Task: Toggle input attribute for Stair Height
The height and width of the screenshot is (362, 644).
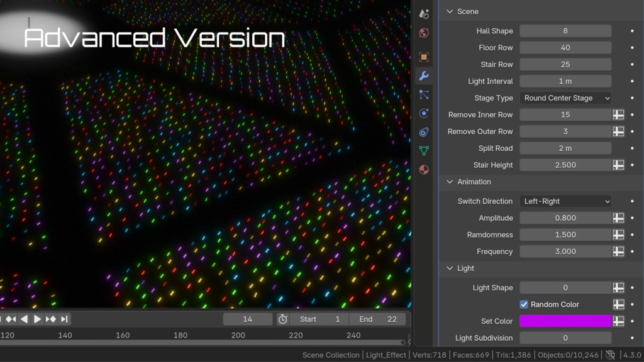Action: point(619,165)
